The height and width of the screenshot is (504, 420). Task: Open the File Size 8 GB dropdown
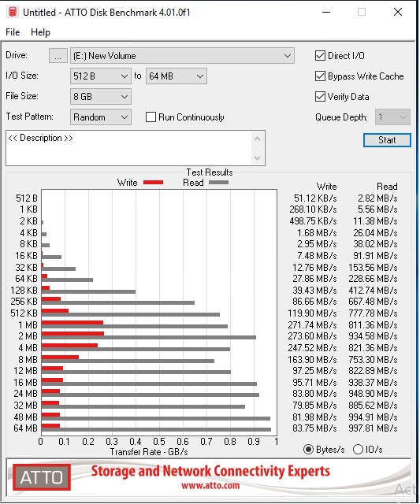101,97
